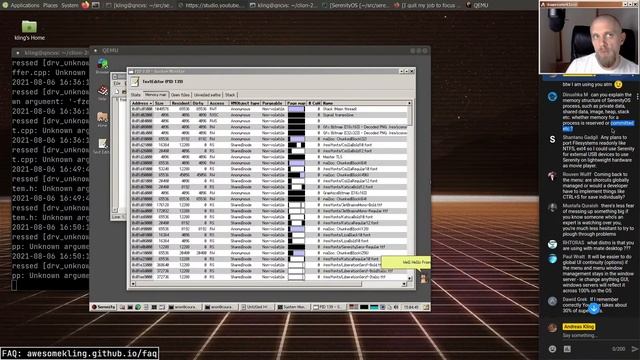Click the terminal launcher icon in top panel
This screenshot has width=640, height=360.
[x=96, y=5]
